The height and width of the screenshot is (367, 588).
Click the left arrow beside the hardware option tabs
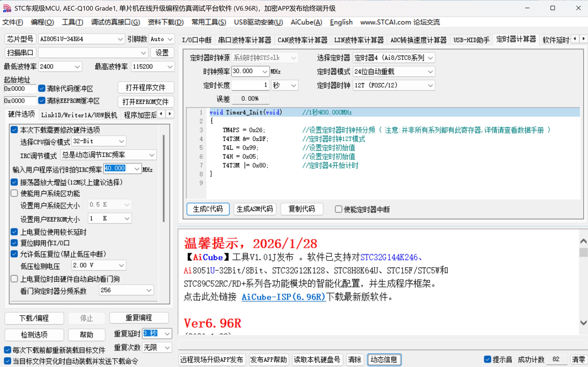click(x=161, y=114)
